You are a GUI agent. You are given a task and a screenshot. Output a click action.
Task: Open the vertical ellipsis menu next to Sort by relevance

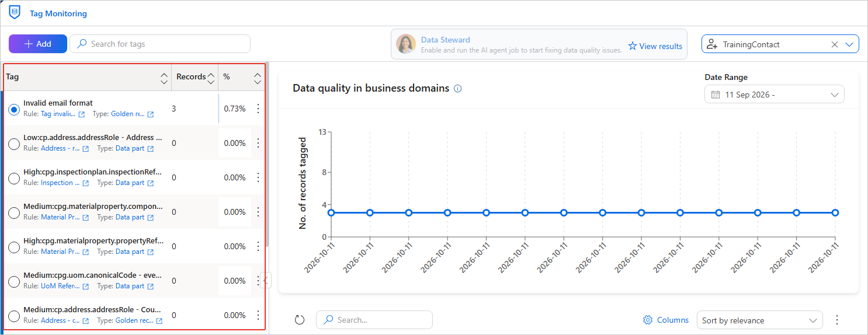pos(837,320)
